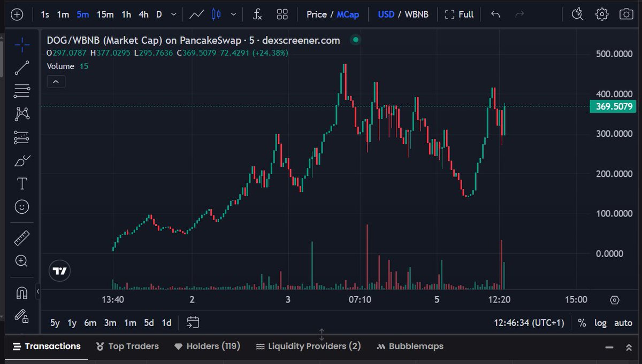The height and width of the screenshot is (364, 642).
Task: Select the brush drawing tool
Action: [22, 160]
